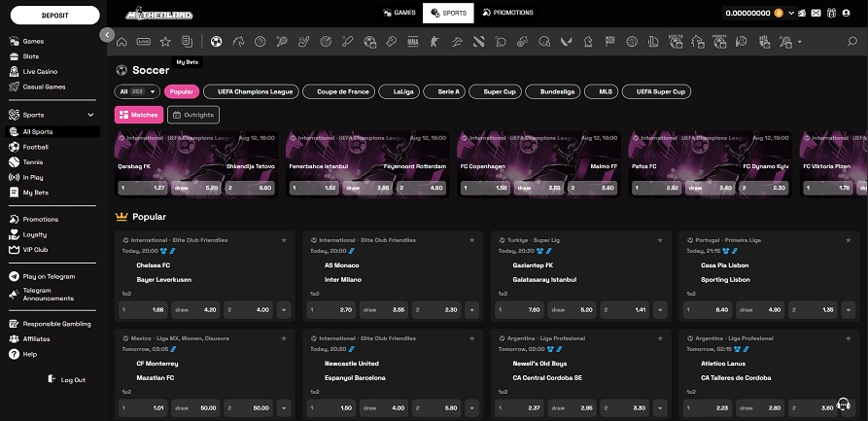Switch to the PROMOTIONS top tab

(x=507, y=13)
